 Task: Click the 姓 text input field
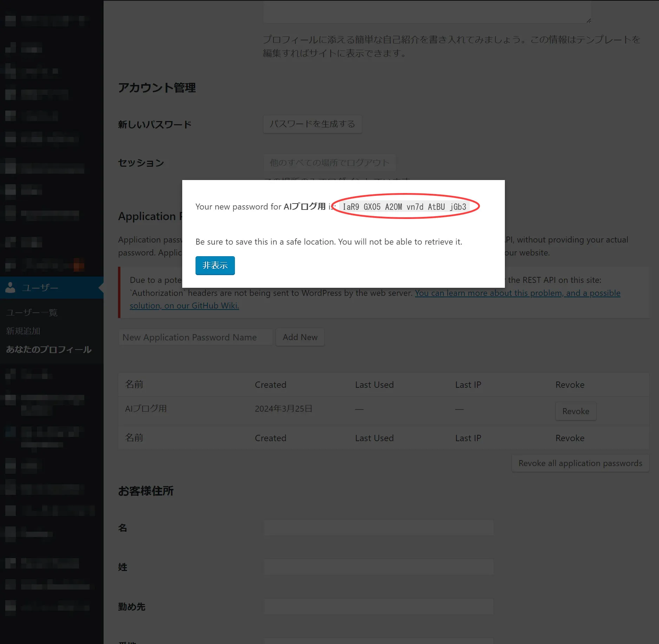coord(378,567)
